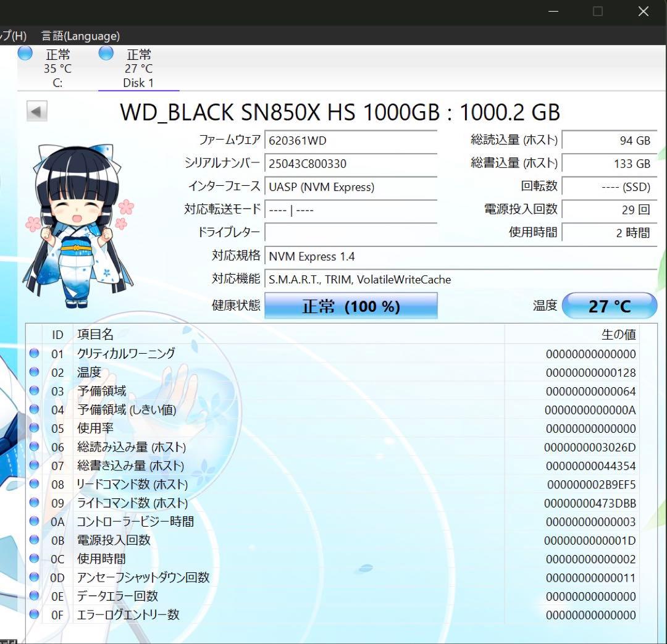Switch to C: drive tab
The width and height of the screenshot is (667, 644).
coord(57,68)
